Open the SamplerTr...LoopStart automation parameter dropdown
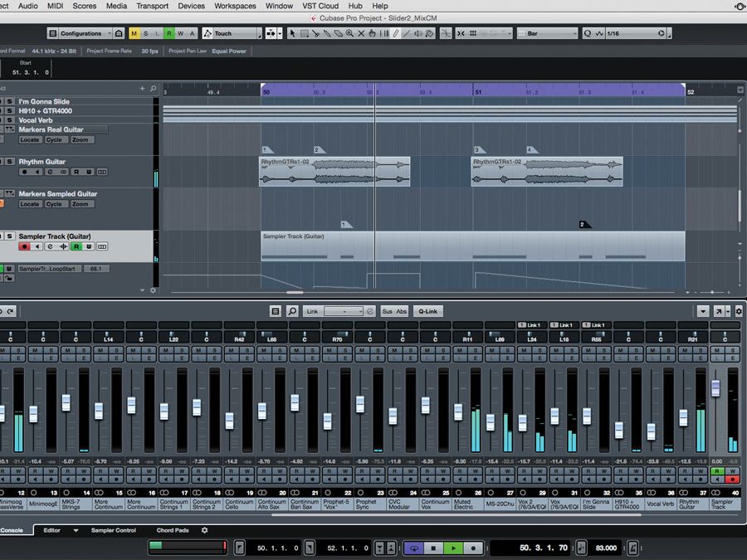 pos(50,269)
